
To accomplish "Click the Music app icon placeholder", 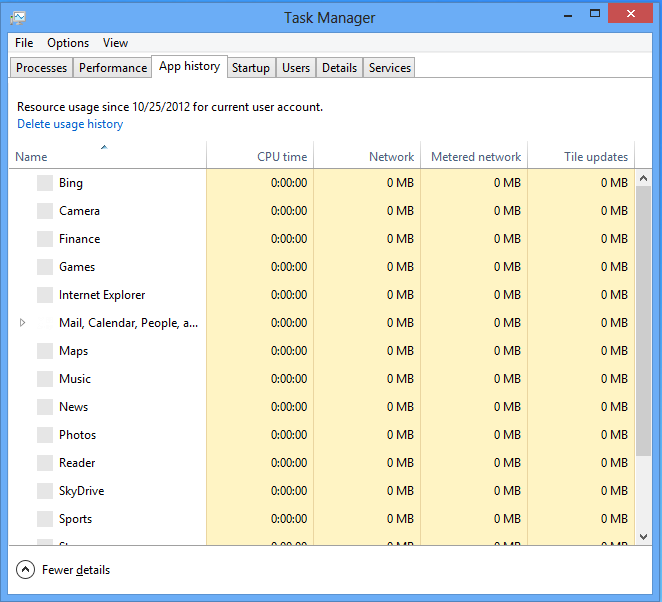I will click(x=45, y=379).
